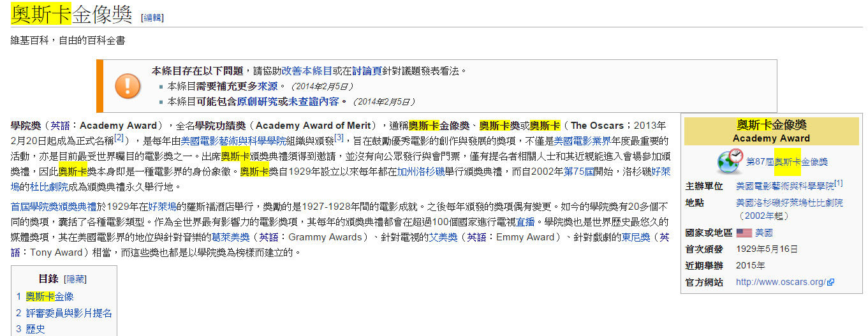Open the 葛萊美獎 link

(230, 237)
